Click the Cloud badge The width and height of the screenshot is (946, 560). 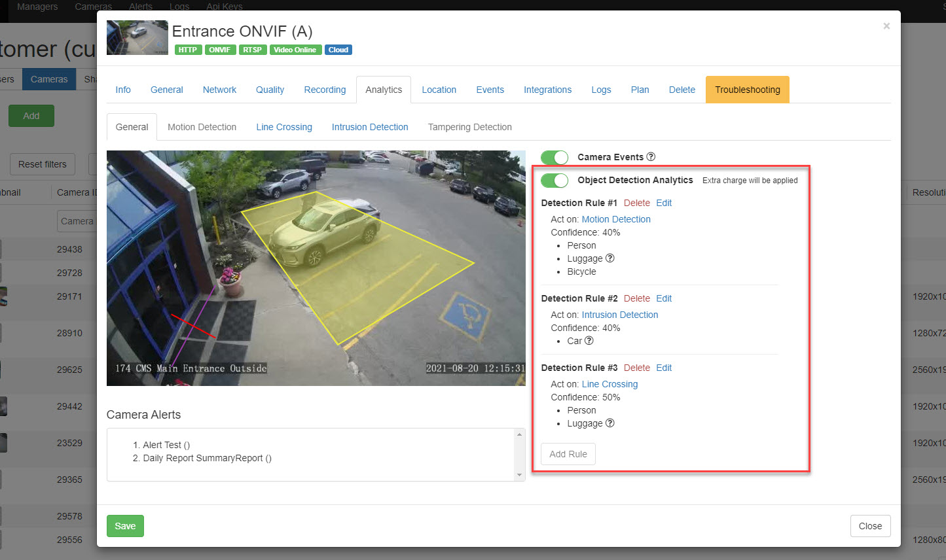click(x=338, y=49)
